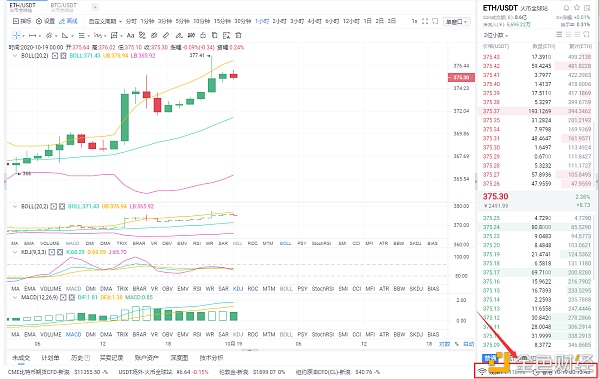Click the chart screenshot icon beside fullscreen
This screenshot has height=379, width=600.
coord(435,21)
